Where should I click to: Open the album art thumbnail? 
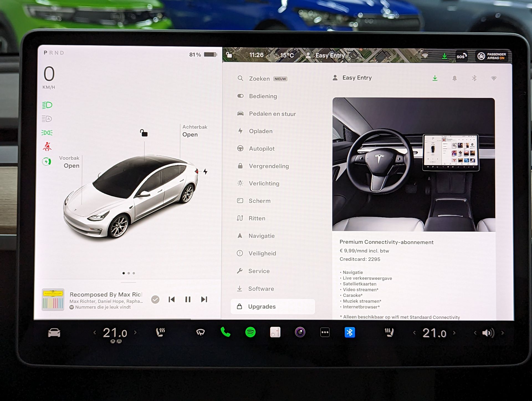point(53,300)
